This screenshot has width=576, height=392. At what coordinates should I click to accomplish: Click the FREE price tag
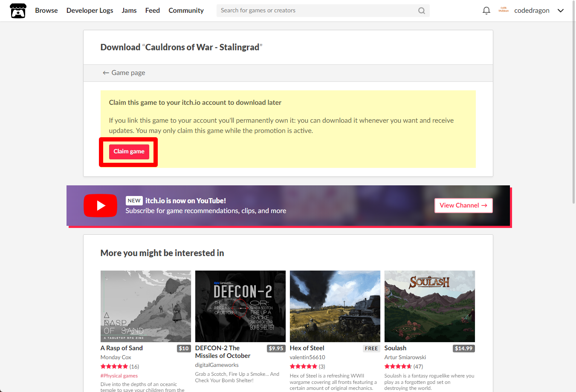[371, 349]
